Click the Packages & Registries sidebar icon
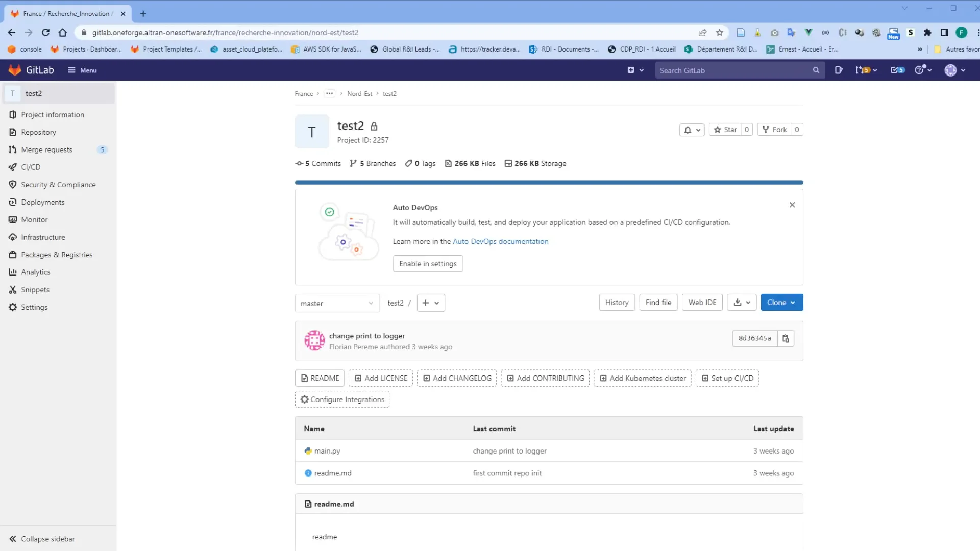Screen dimensions: 980x551 13,255
